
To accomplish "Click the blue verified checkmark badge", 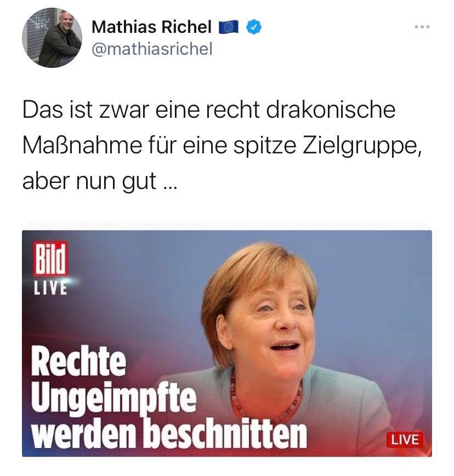I will click(x=254, y=27).
